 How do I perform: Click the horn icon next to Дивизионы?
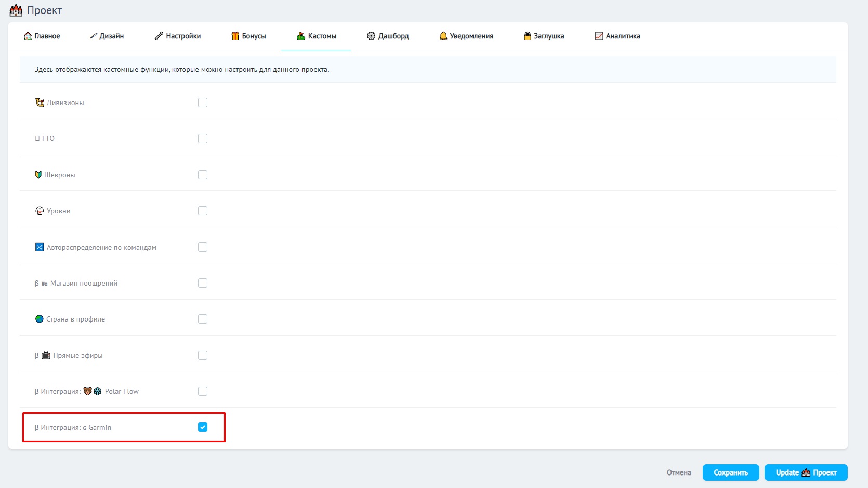click(x=40, y=102)
